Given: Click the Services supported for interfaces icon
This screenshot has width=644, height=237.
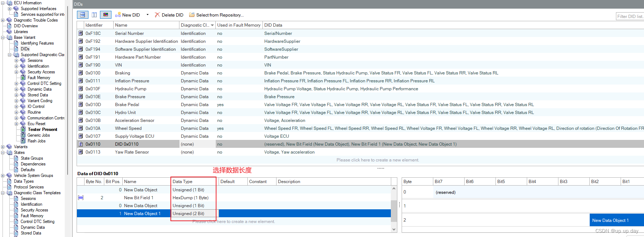Looking at the screenshot, I should 16,14.
